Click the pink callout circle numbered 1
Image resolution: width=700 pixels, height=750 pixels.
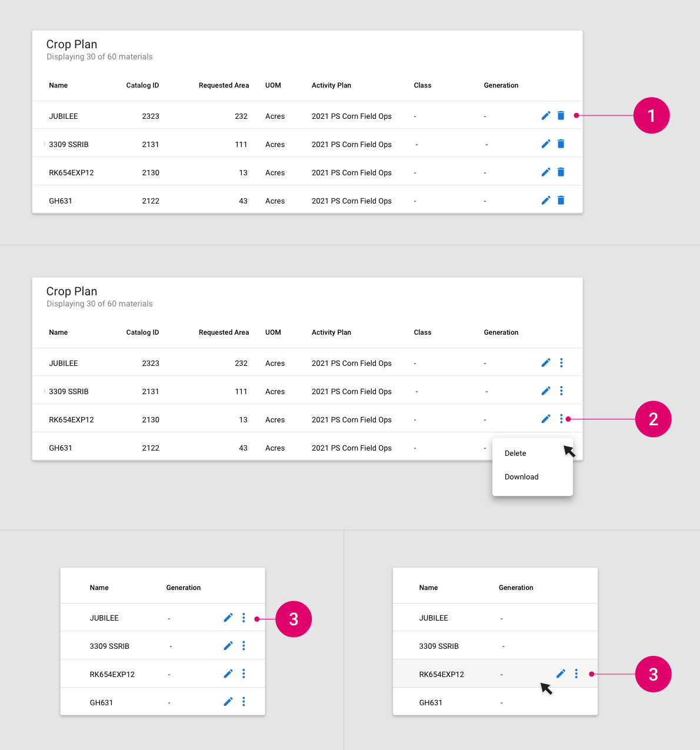(651, 115)
